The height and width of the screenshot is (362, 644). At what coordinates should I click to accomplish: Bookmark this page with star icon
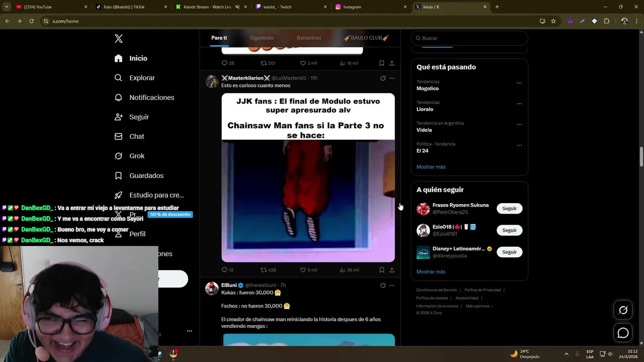[553, 21]
